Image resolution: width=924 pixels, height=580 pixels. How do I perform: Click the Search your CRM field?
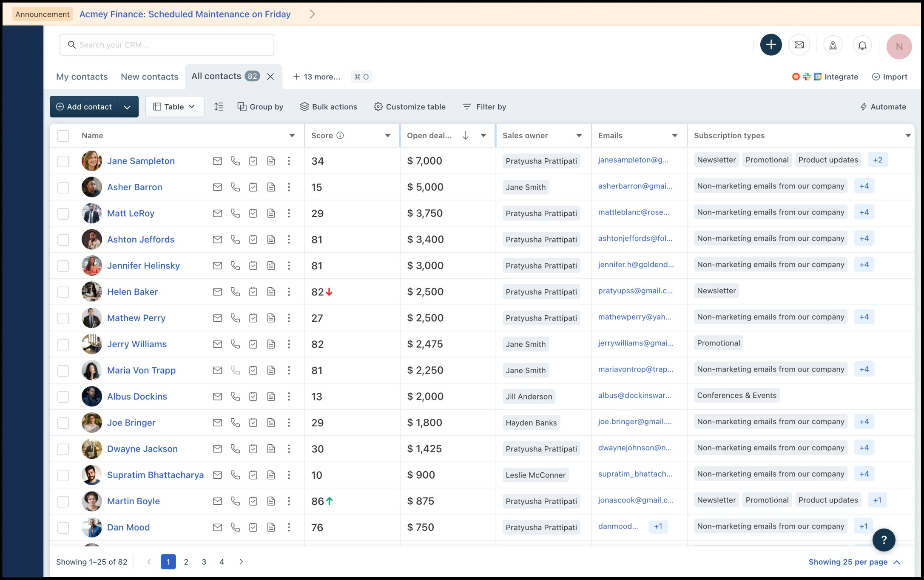(167, 45)
